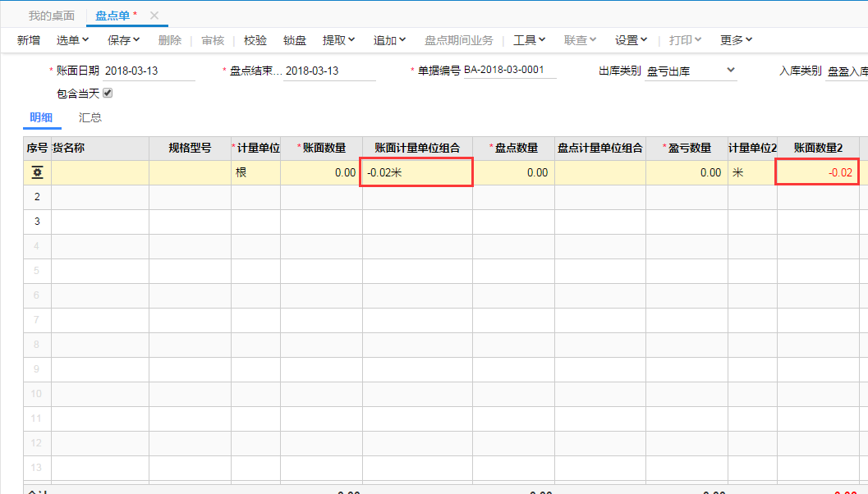The width and height of the screenshot is (868, 494).
Task: Click the 盘点数量 column header
Action: [x=514, y=149]
